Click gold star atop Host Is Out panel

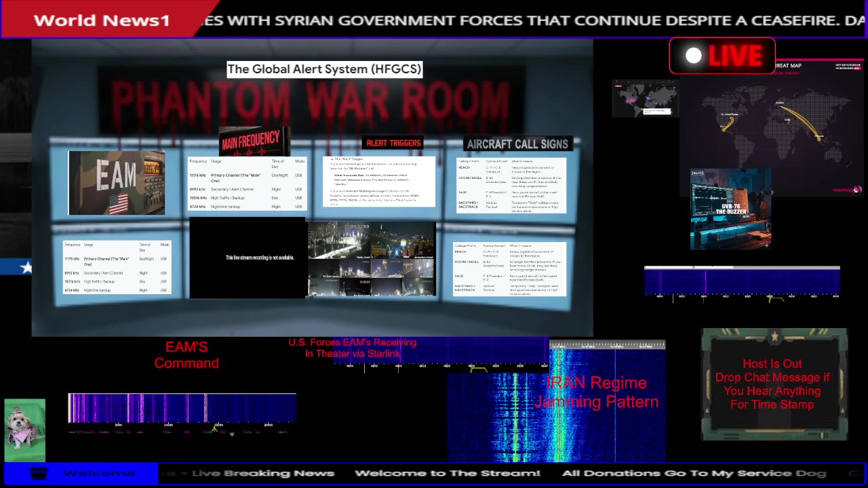coord(774,336)
